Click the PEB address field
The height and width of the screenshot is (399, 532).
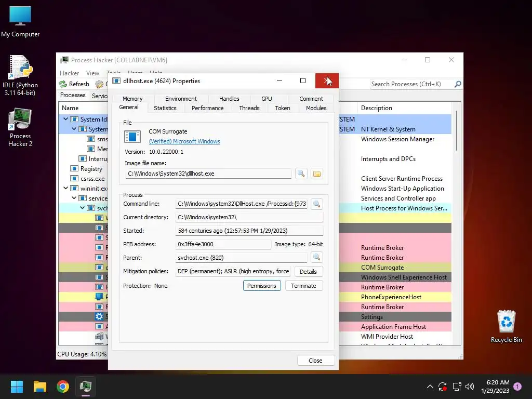[223, 244]
